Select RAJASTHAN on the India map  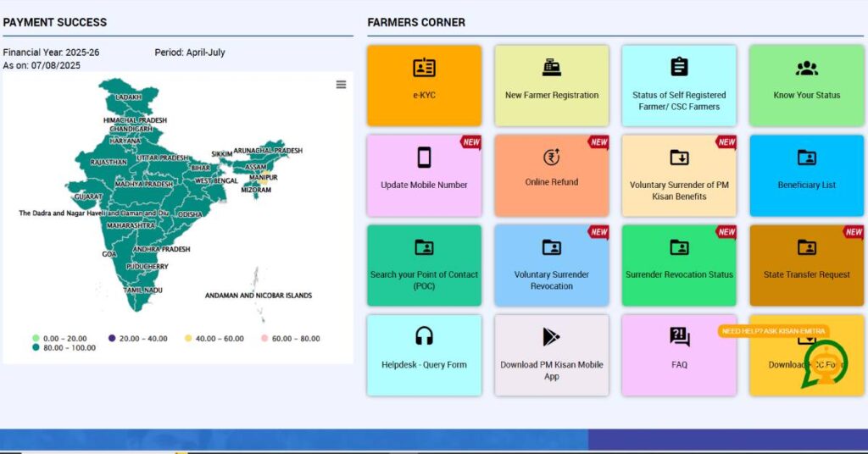click(x=108, y=163)
